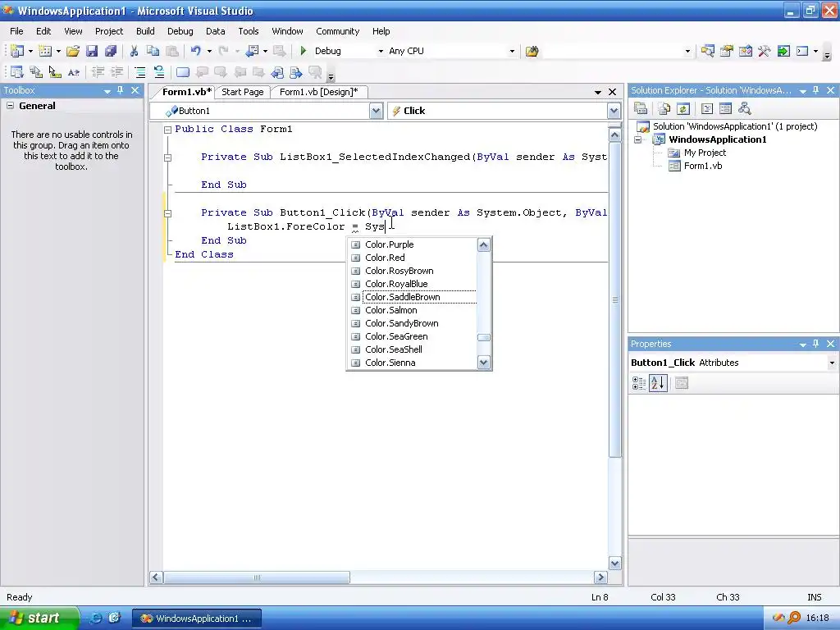
Task: Open the Community menu
Action: [337, 31]
